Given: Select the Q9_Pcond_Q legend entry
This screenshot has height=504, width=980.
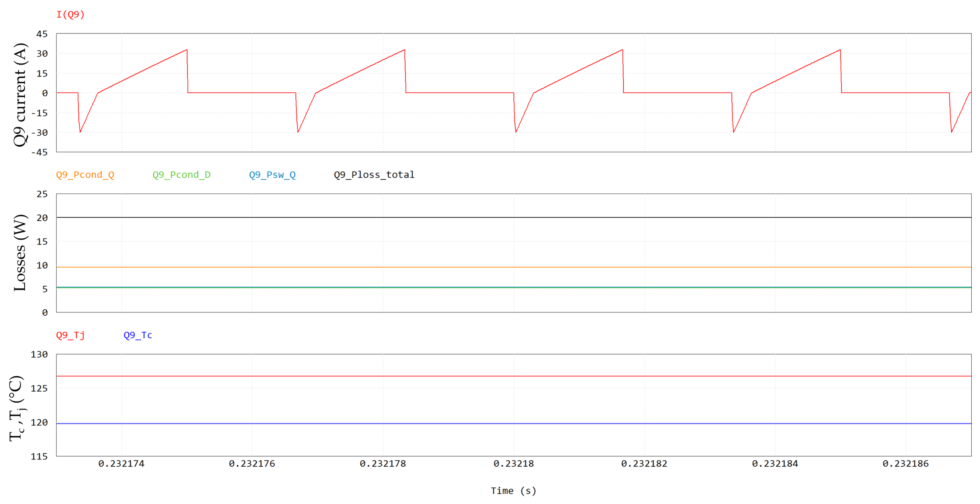Looking at the screenshot, I should click(x=85, y=175).
